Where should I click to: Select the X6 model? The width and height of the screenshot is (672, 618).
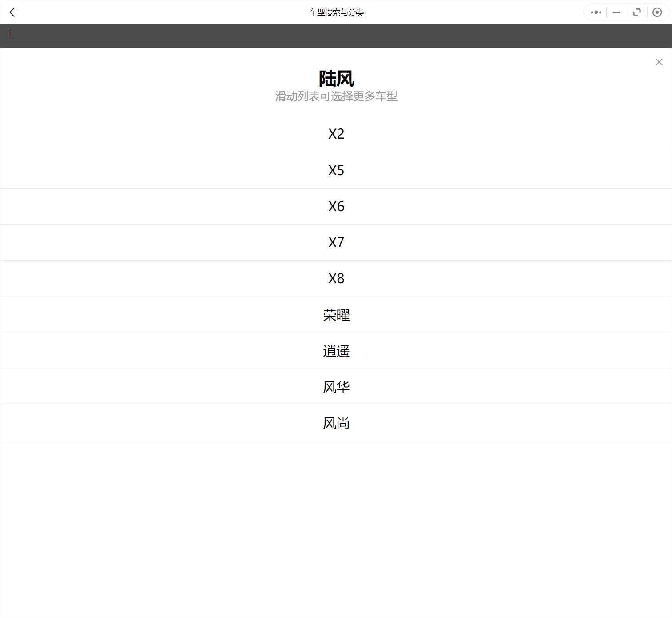click(336, 206)
